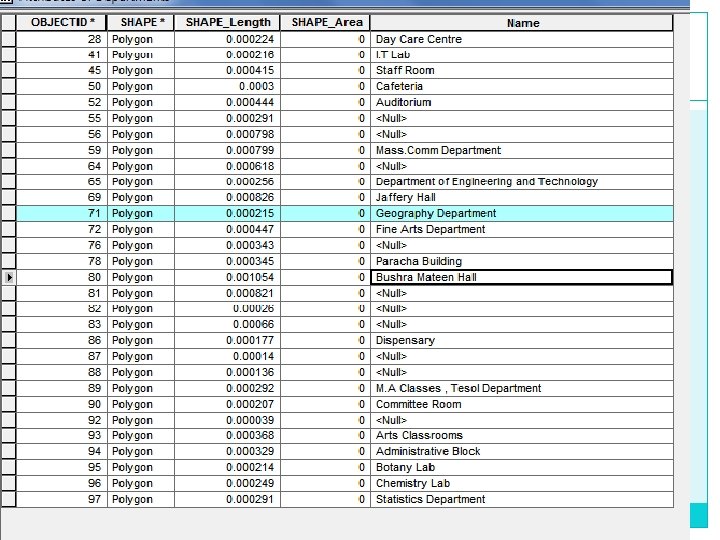Click the SHAPE_Area cell of row 72
The height and width of the screenshot is (540, 720).
[x=326, y=229]
